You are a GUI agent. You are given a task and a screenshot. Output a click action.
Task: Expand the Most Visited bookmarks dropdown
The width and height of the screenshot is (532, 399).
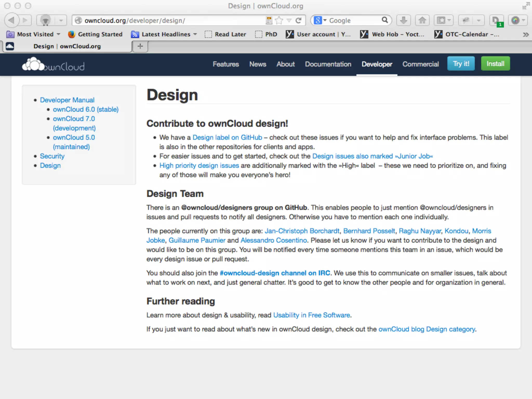pos(58,34)
